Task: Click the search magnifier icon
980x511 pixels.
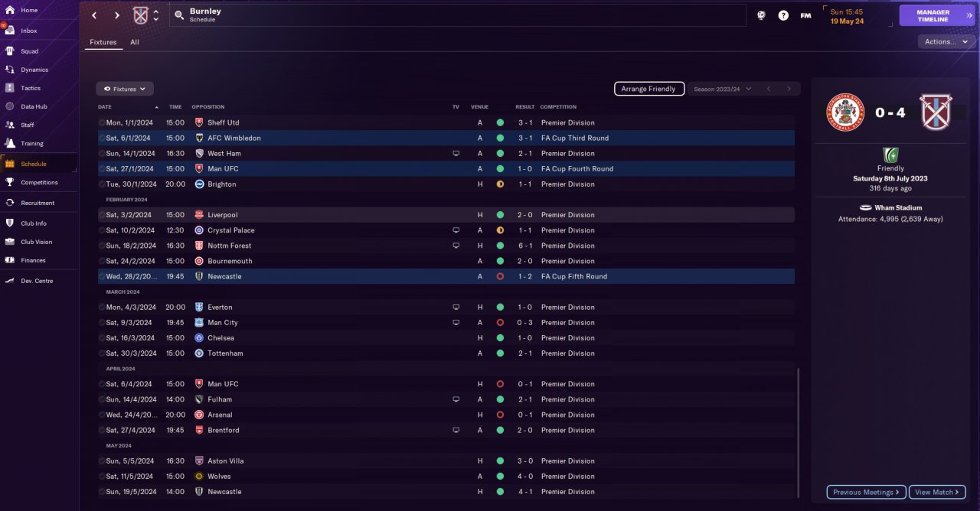Action: pyautogui.click(x=178, y=15)
